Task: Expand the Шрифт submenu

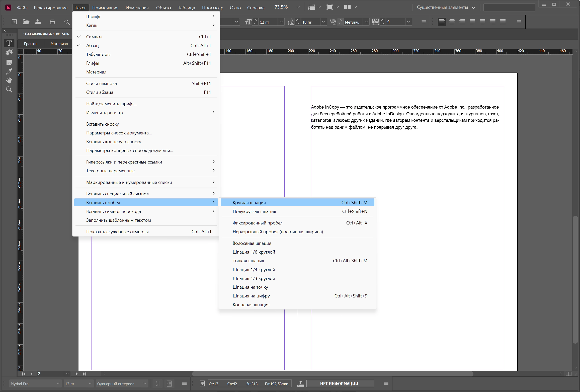Action: tap(146, 17)
